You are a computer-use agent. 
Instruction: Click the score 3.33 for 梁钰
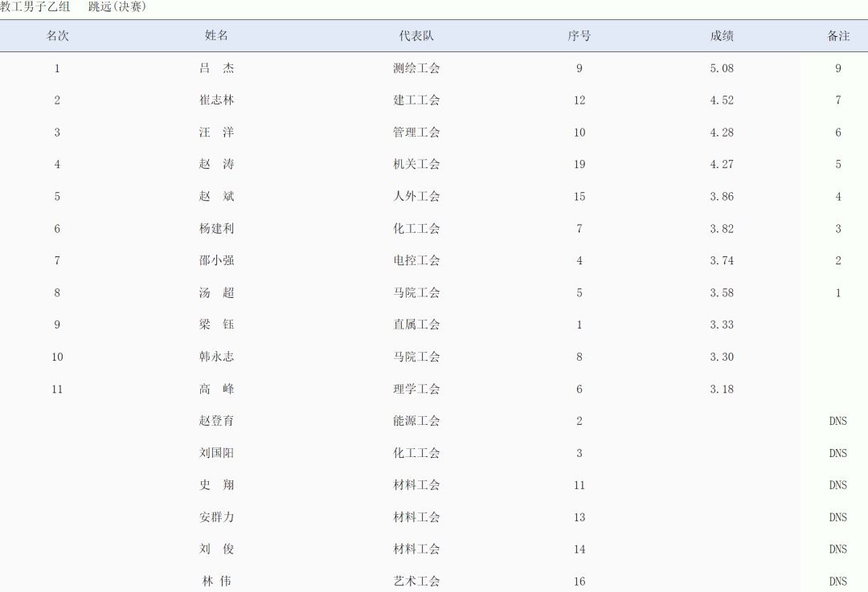tap(722, 325)
